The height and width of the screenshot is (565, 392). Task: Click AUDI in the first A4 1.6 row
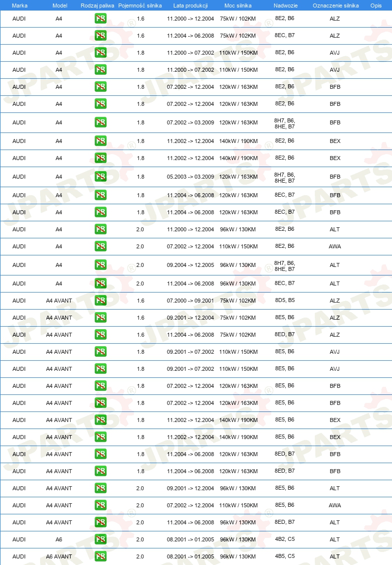tap(19, 19)
